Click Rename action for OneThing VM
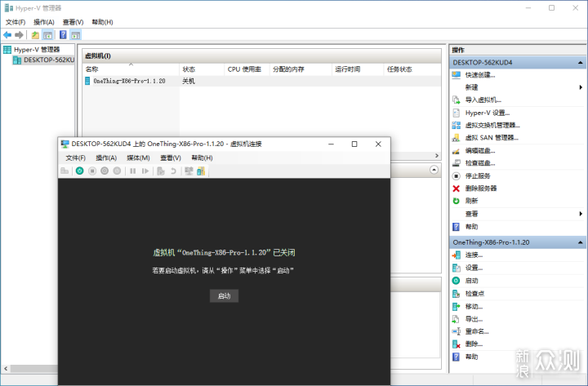The height and width of the screenshot is (386, 588). (x=477, y=331)
